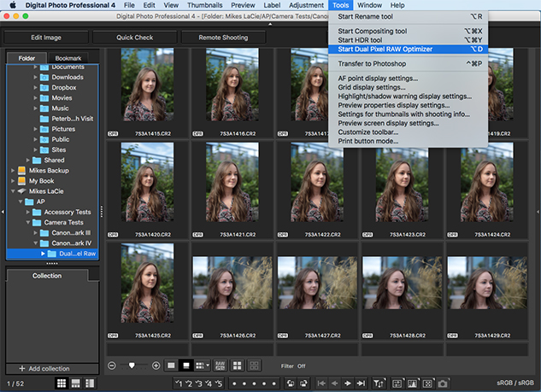The image size is (541, 392).
Task: Open the Adjustment menu
Action: point(306,5)
